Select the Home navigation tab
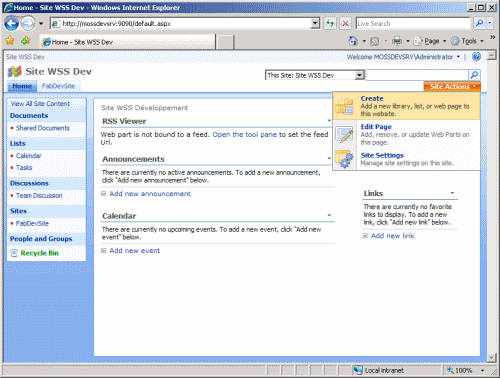This screenshot has height=378, width=500. click(x=22, y=86)
